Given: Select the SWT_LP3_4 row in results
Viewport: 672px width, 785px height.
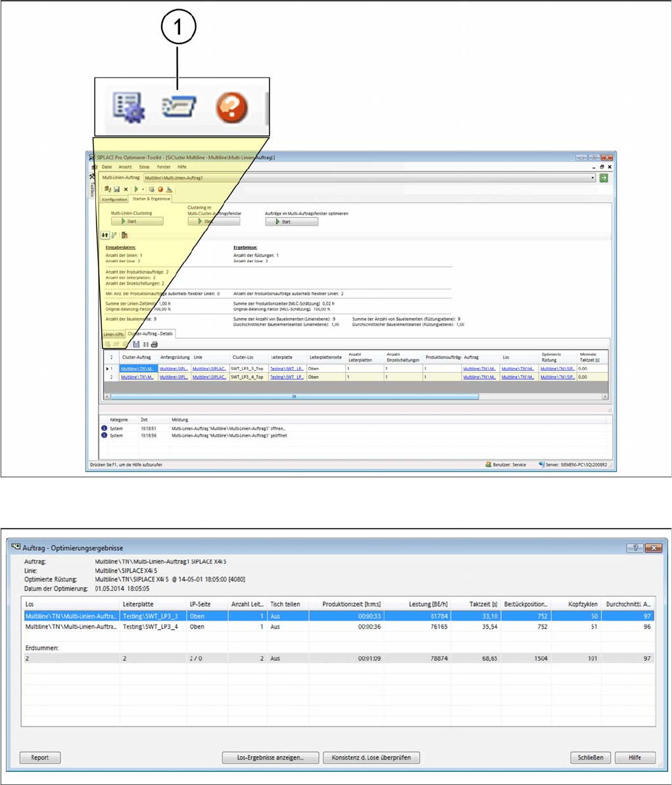Looking at the screenshot, I should point(338,627).
